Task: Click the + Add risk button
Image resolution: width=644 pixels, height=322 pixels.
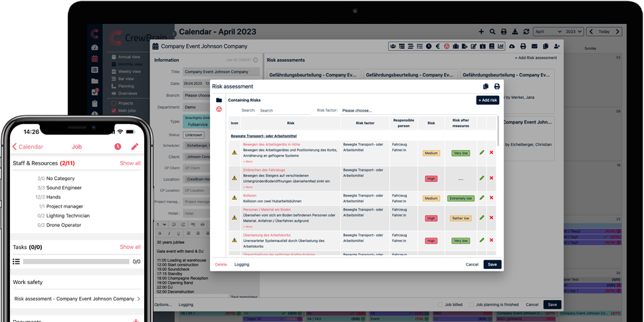Action: coord(487,100)
